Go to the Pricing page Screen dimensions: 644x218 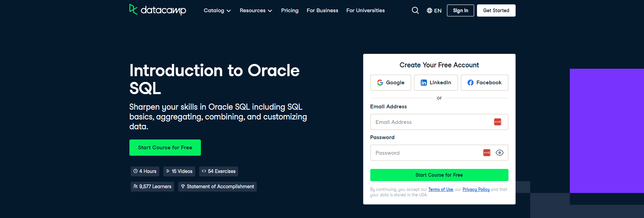point(290,10)
